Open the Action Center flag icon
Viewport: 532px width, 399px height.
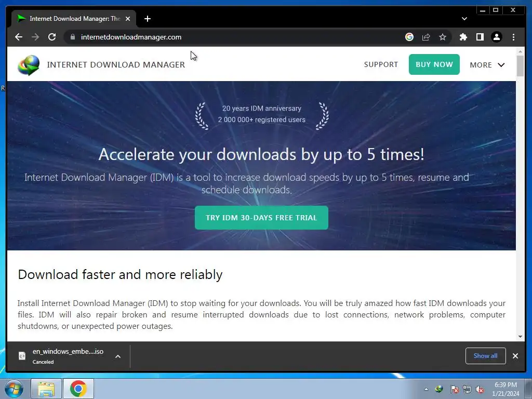(x=454, y=389)
